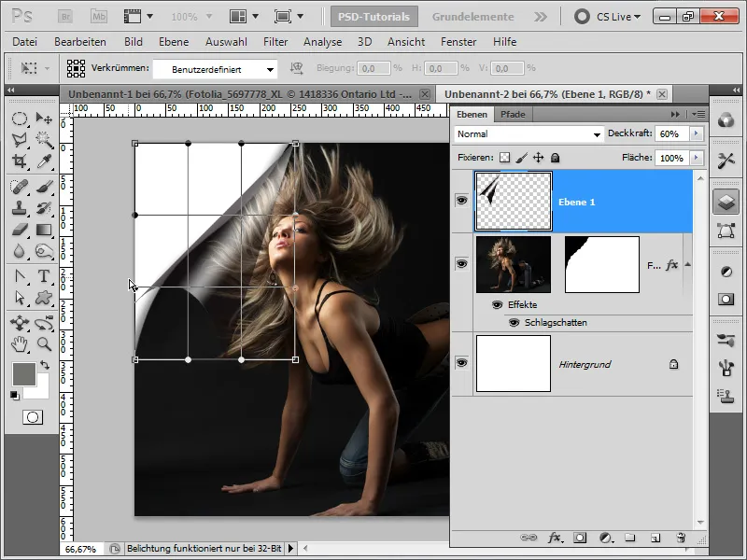Hide the photo layer with mask
Viewport: 747px width, 560px height.
pos(461,263)
